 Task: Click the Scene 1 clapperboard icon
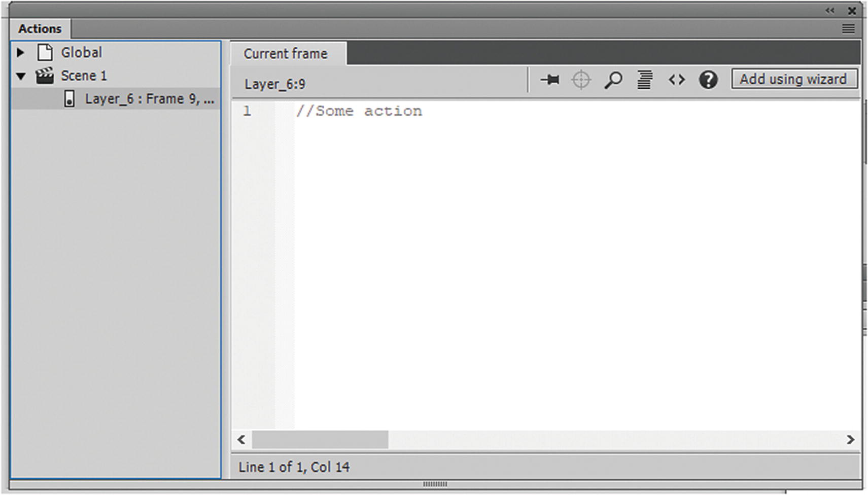[45, 76]
